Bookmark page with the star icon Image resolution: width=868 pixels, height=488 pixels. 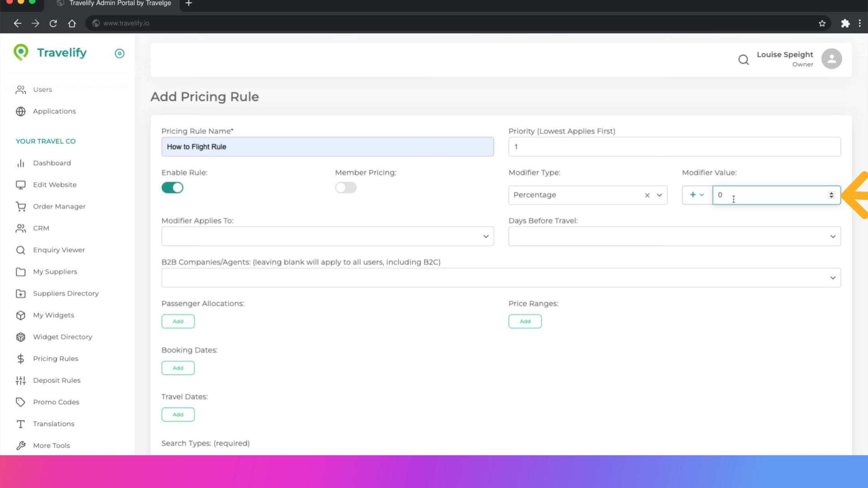(x=822, y=23)
